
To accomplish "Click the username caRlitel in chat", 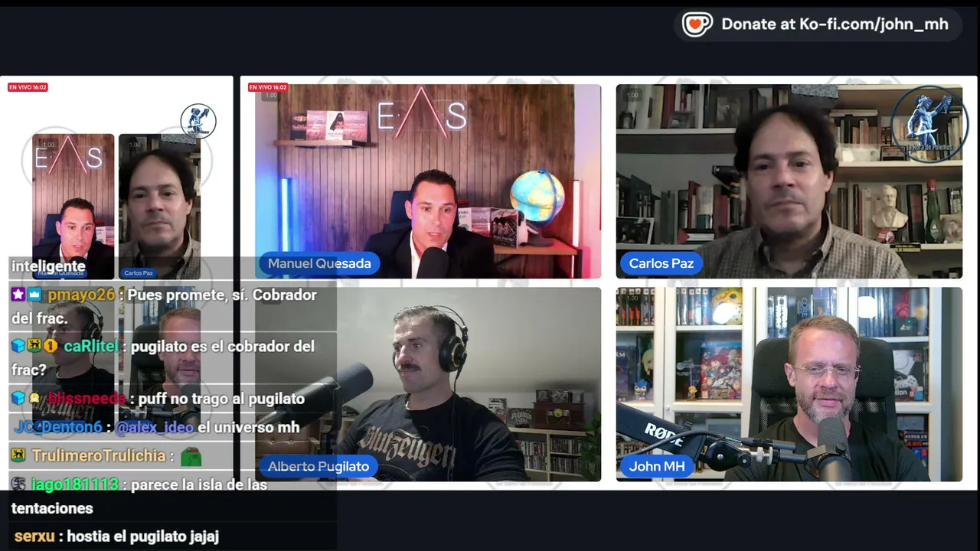I will tap(91, 347).
